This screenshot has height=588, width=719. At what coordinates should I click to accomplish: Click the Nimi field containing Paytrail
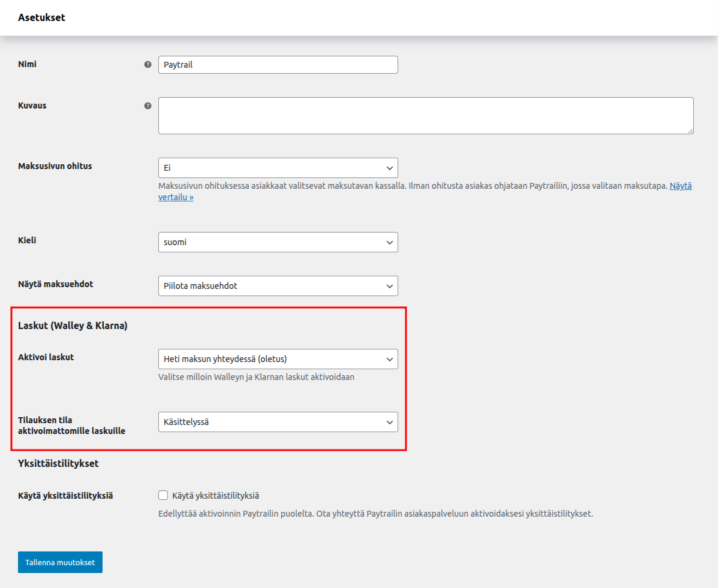tap(278, 65)
